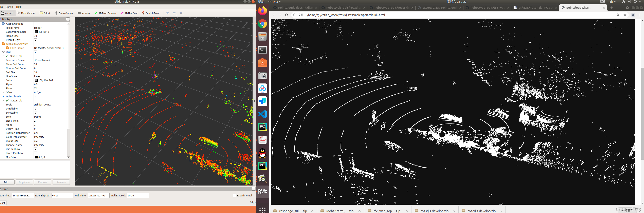This screenshot has width=644, height=213.
Task: Activate the Focus Camera tool
Action: click(64, 13)
